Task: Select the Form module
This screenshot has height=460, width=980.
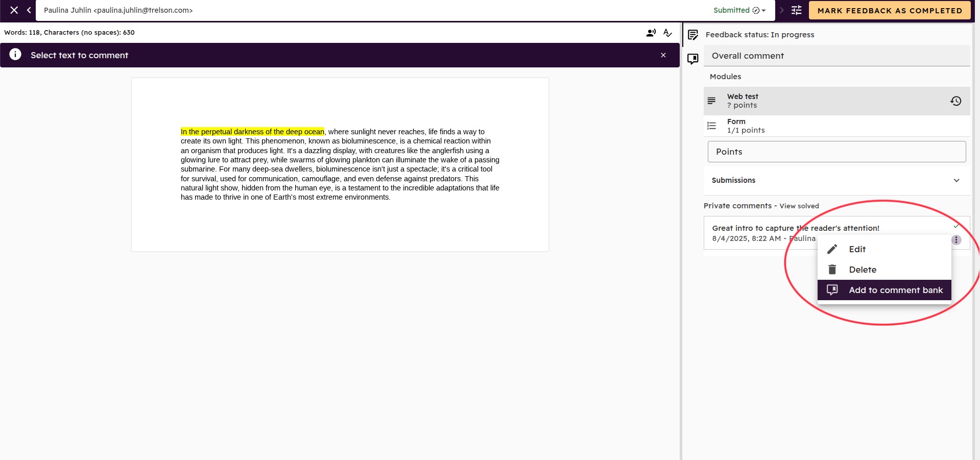Action: 836,126
